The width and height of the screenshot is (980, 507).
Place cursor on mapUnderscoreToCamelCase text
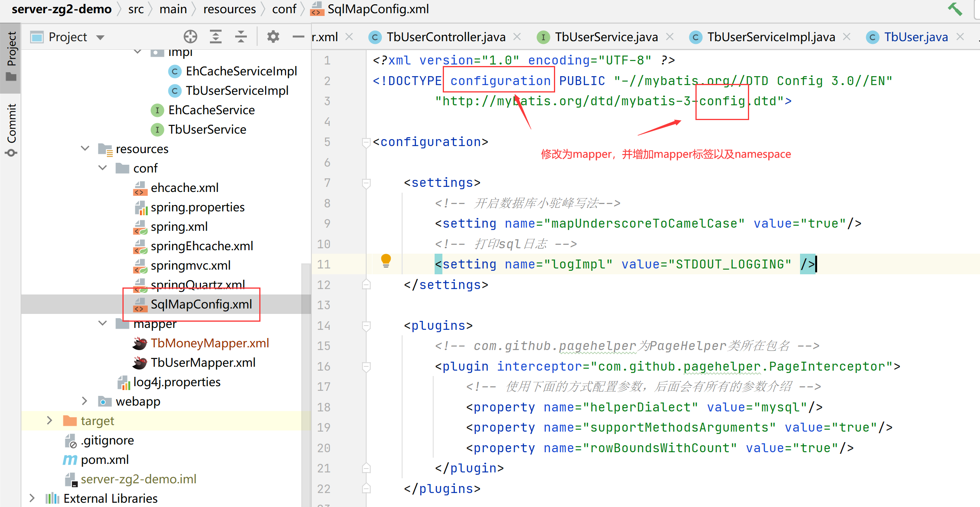(644, 224)
